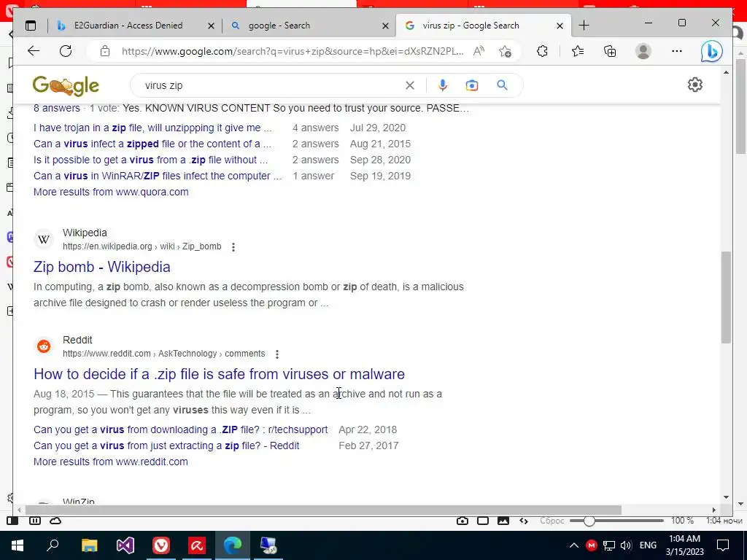Start voice search with the microphone icon
747x560 pixels.
(443, 85)
